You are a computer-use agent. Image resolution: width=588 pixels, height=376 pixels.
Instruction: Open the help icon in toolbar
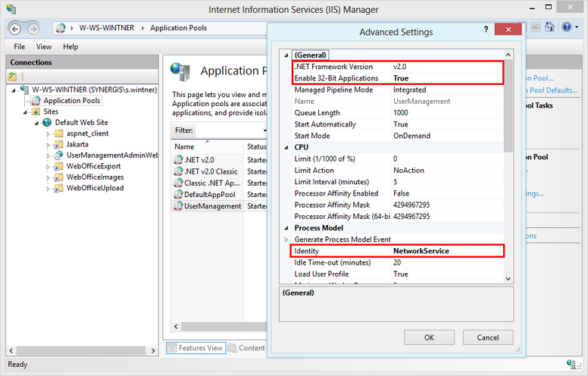[567, 27]
